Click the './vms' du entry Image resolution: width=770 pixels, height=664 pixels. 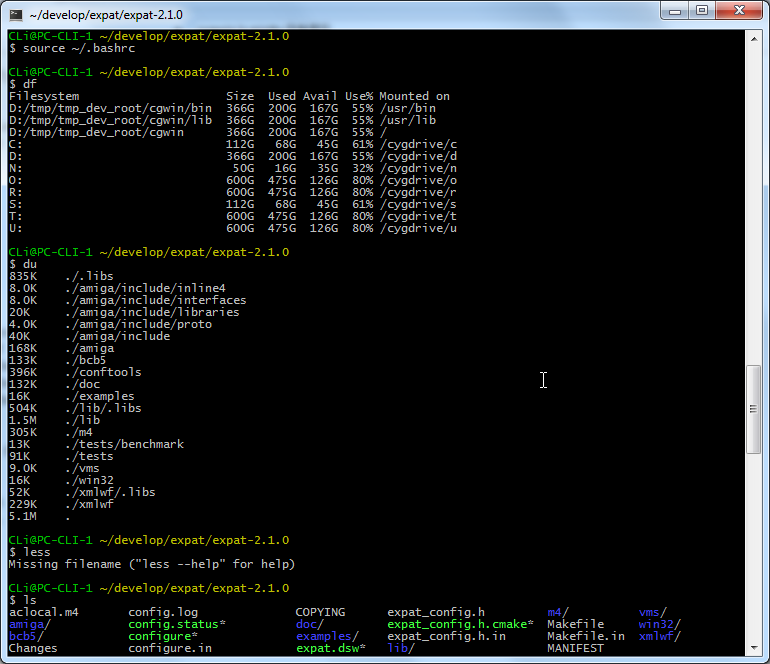82,468
